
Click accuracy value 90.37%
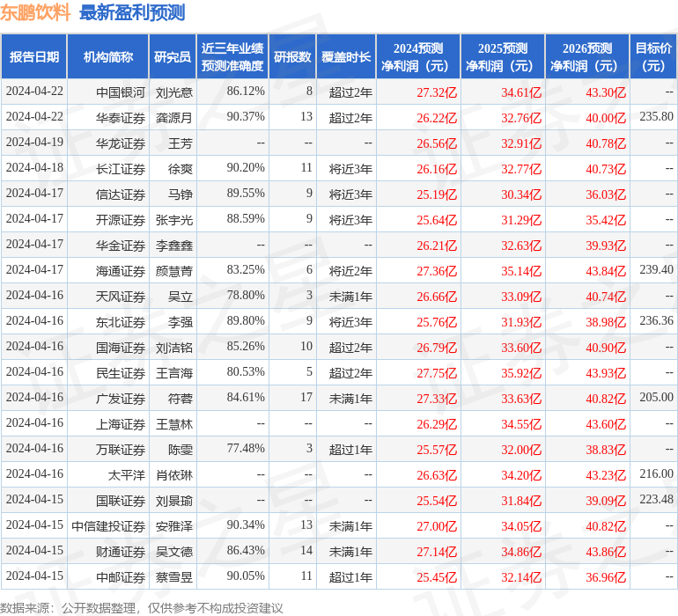click(x=246, y=116)
